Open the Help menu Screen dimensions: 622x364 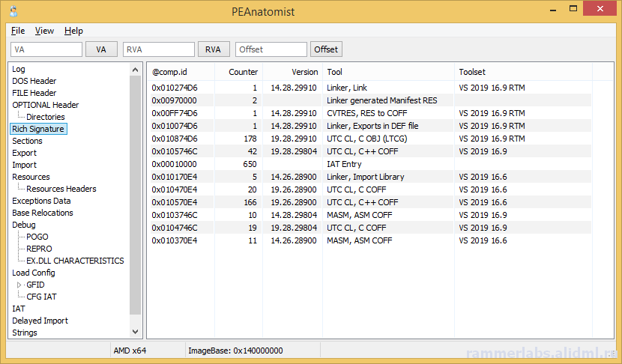click(x=73, y=31)
